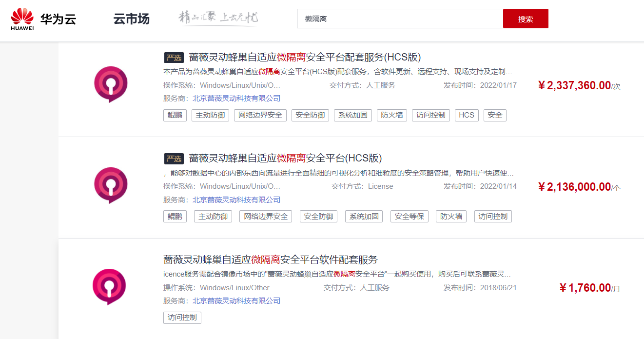Click the description starting icence服务需配合镜像市场
Image resolution: width=644 pixels, height=339 pixels.
click(x=337, y=274)
